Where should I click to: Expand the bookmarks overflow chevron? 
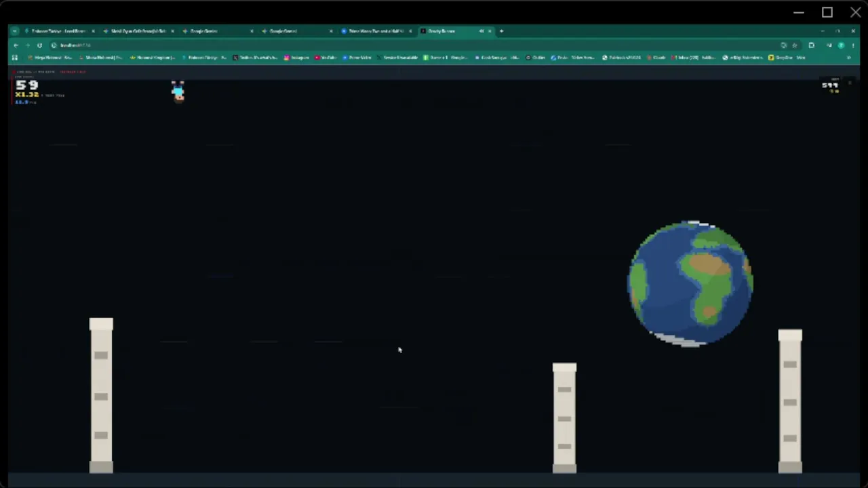click(849, 58)
